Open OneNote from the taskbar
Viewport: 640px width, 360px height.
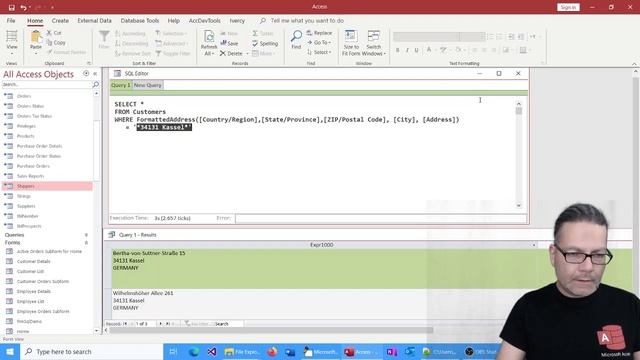click(392, 351)
